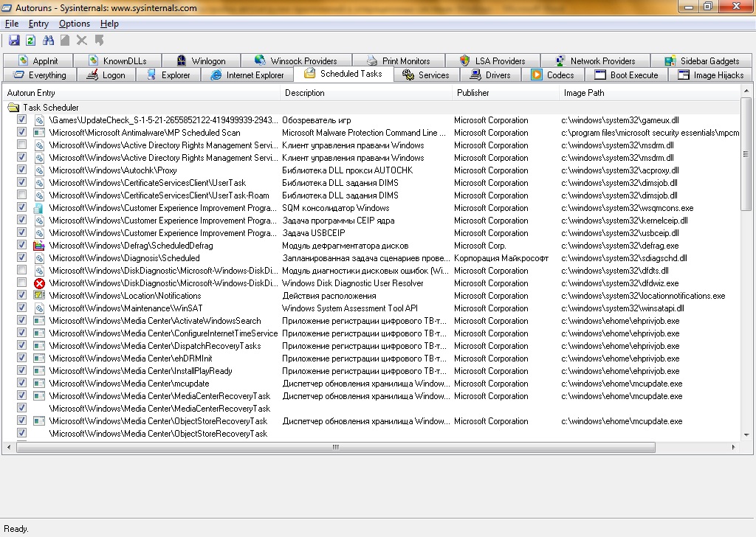Click the Delete X toolbar icon

(x=82, y=41)
